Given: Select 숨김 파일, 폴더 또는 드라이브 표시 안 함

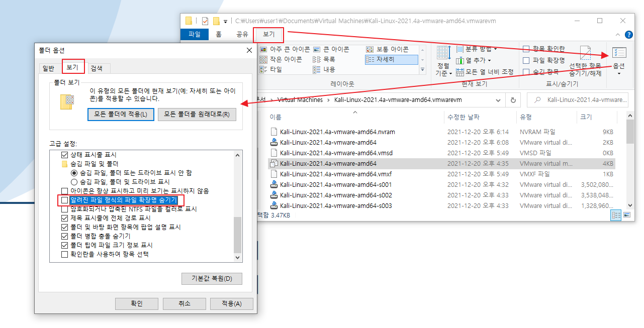Looking at the screenshot, I should tap(74, 173).
